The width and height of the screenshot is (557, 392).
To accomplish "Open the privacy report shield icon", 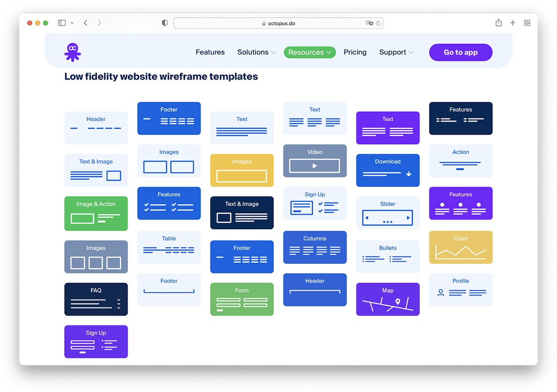I will 165,23.
